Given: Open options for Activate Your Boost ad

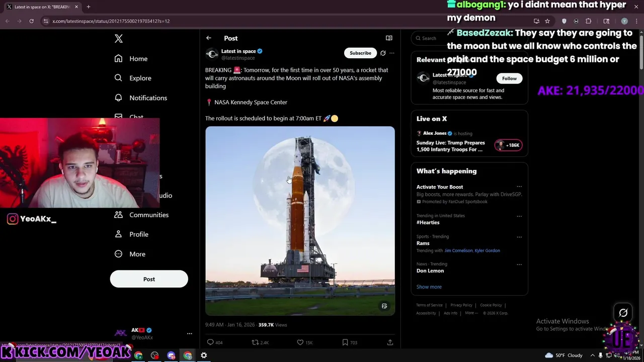Looking at the screenshot, I should 519,187.
